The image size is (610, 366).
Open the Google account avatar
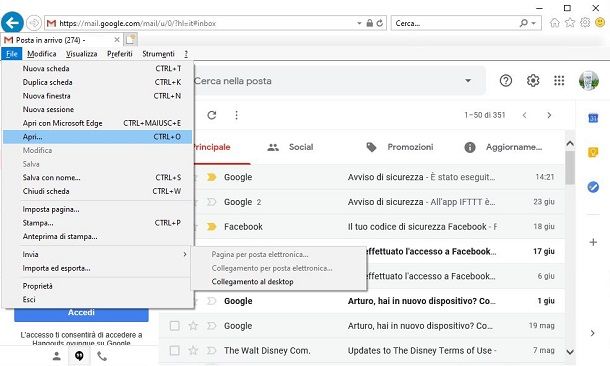[589, 81]
